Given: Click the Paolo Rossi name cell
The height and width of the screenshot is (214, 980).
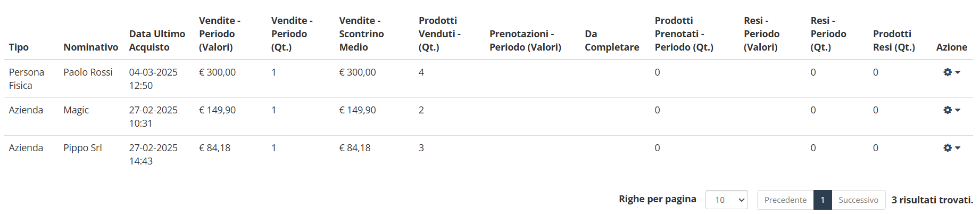Looking at the screenshot, I should (88, 72).
